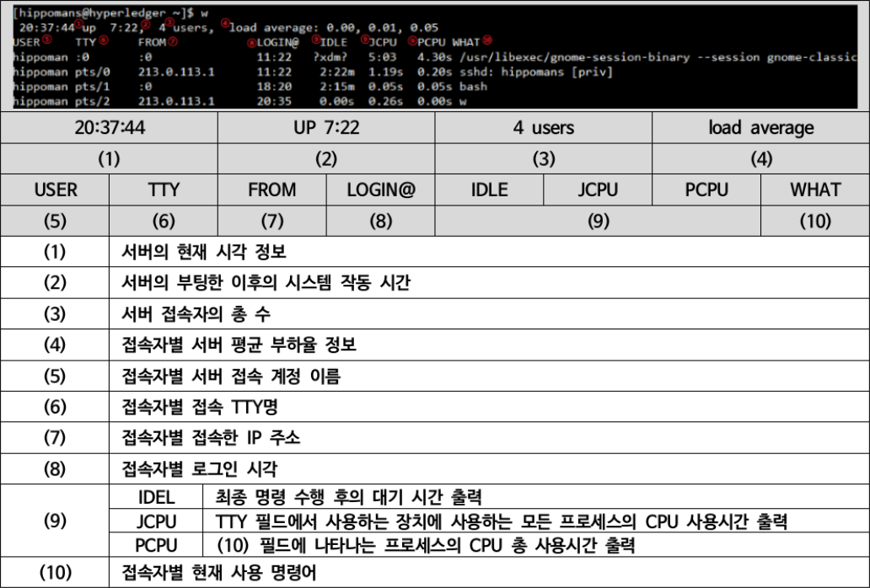The image size is (870, 588).
Task: Click the 'load average' gray table cell
Action: (760, 128)
